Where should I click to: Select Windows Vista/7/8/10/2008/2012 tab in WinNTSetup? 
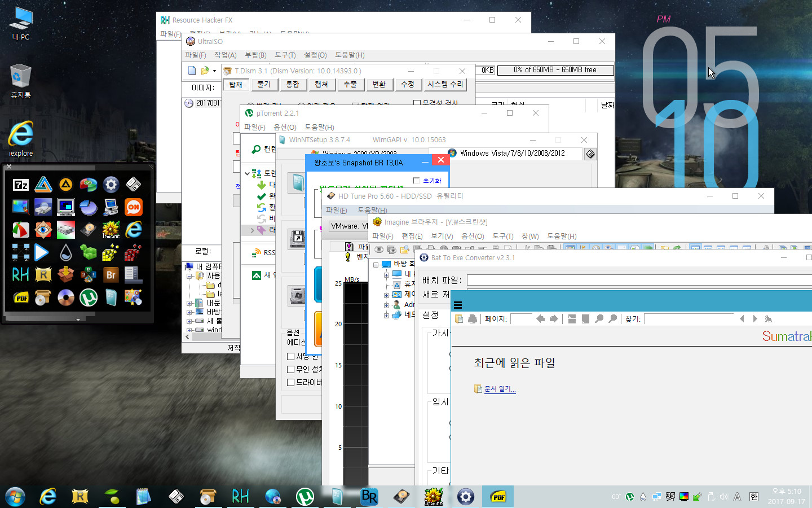[512, 153]
